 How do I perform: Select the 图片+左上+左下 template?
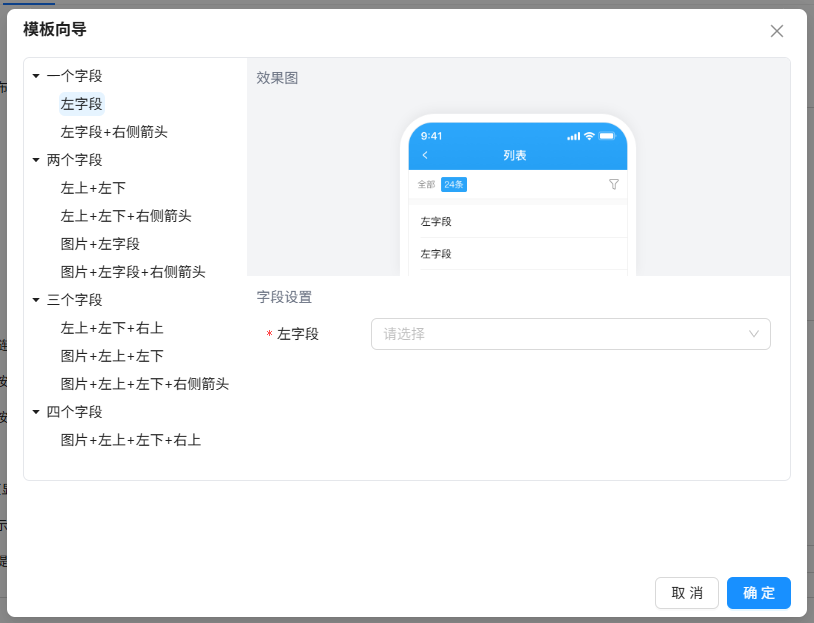point(112,356)
